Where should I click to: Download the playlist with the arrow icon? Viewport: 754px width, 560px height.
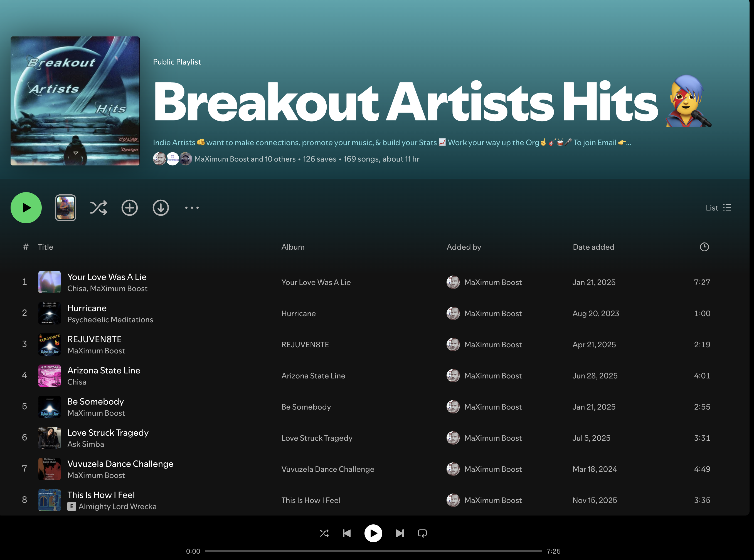point(161,208)
